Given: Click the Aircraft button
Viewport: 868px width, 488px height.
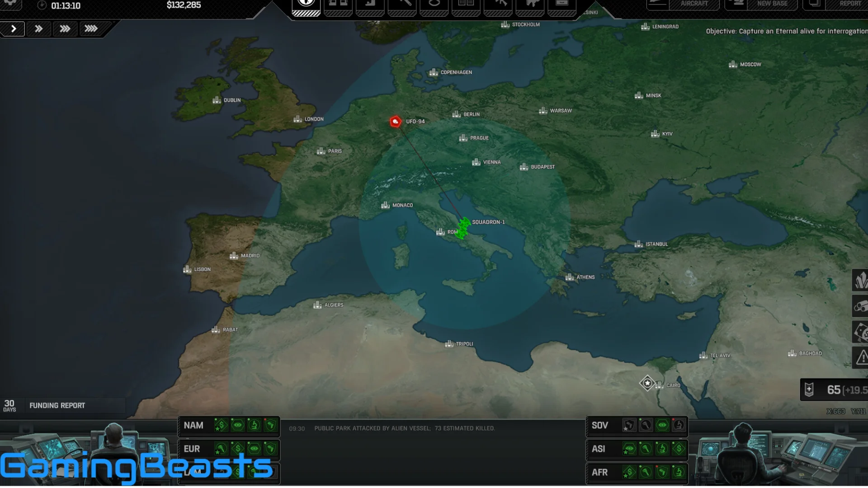Looking at the screenshot, I should (683, 4).
